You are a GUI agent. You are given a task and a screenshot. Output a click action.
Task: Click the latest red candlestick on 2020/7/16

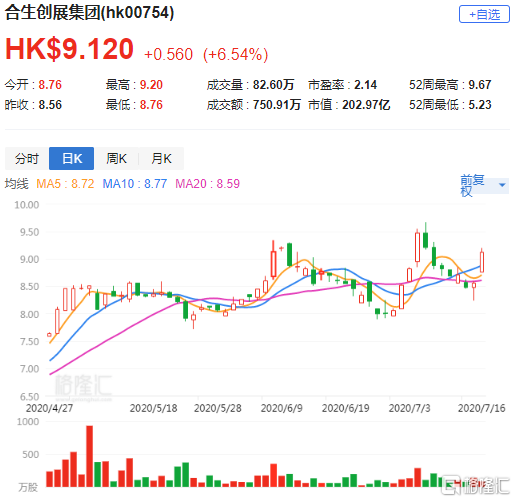click(482, 262)
